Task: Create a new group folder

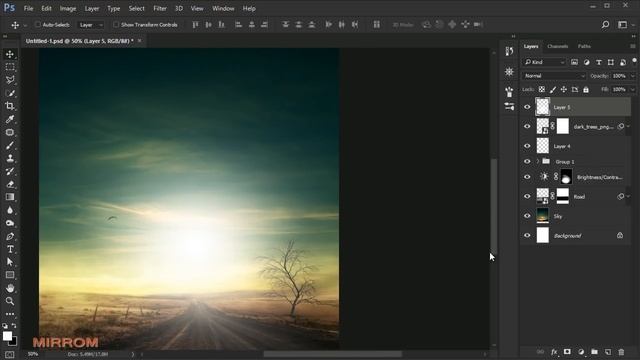Action: pyautogui.click(x=594, y=352)
